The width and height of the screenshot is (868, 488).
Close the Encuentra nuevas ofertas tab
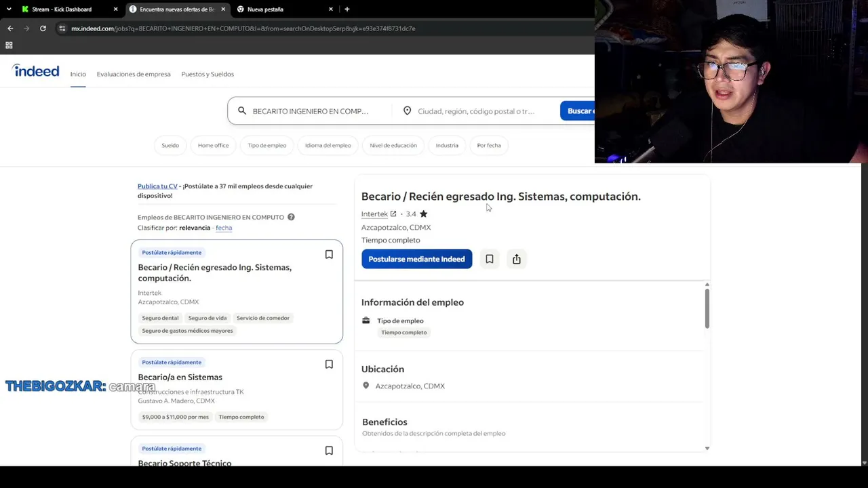coord(223,9)
